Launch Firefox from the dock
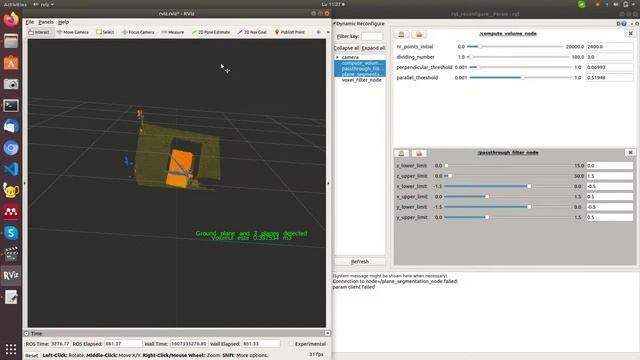Viewport: 640px width, 360px height. pos(11,20)
